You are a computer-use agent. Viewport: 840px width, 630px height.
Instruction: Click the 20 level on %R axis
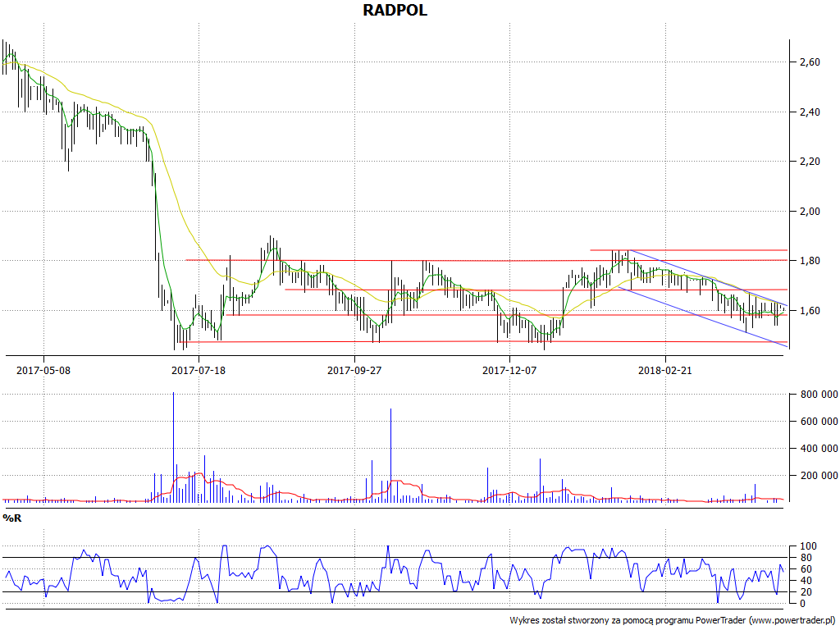coord(806,592)
